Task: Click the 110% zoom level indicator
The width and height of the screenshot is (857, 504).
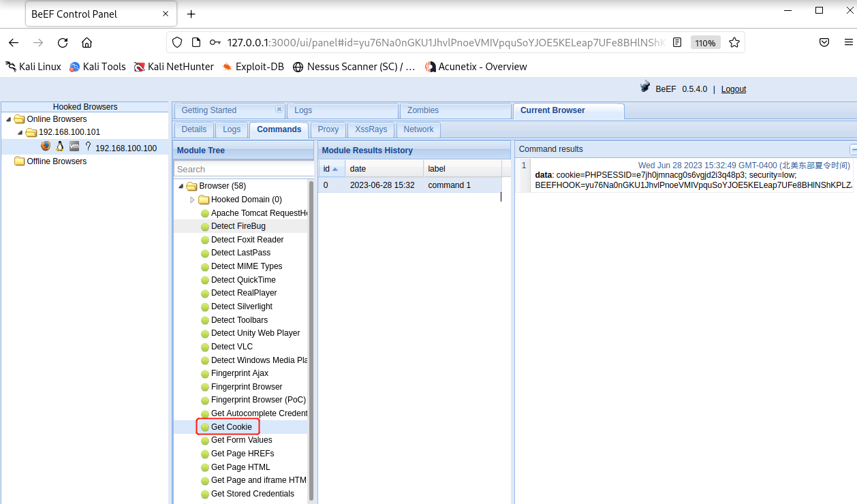Action: (x=704, y=43)
